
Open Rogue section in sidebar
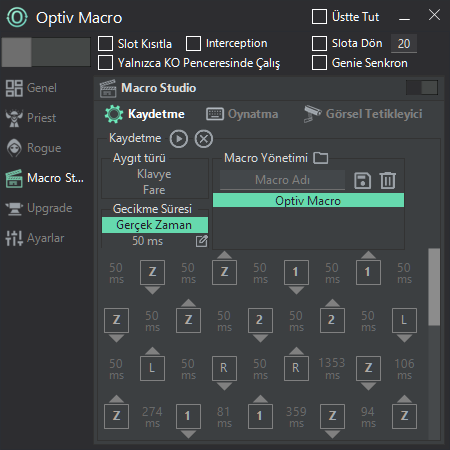pyautogui.click(x=34, y=148)
